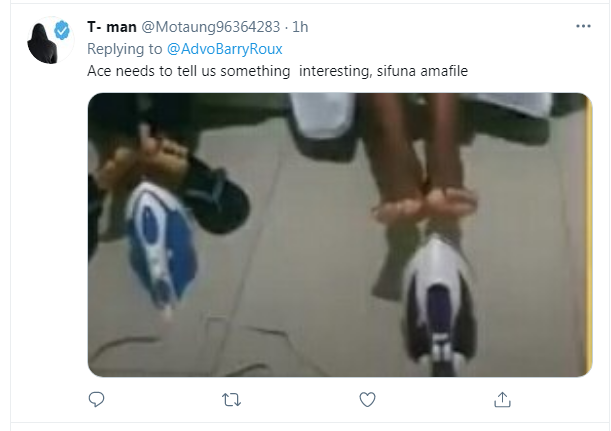Click the reply speech bubble icon

pos(97,400)
